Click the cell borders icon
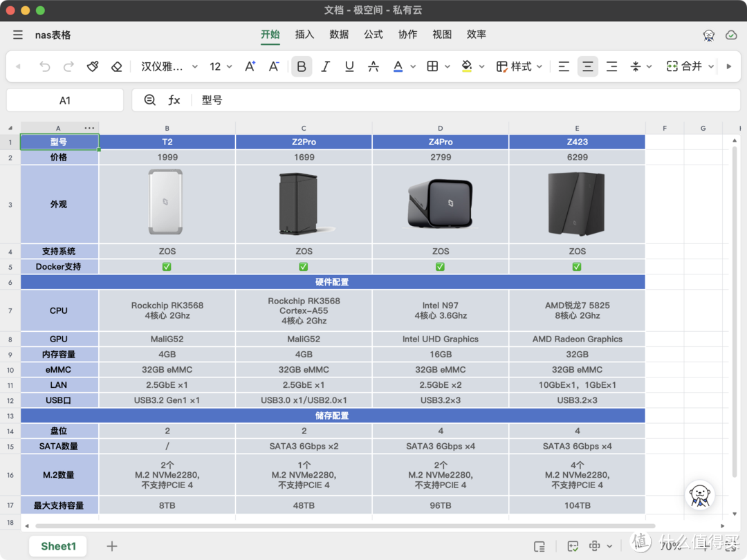747x560 pixels. point(432,66)
